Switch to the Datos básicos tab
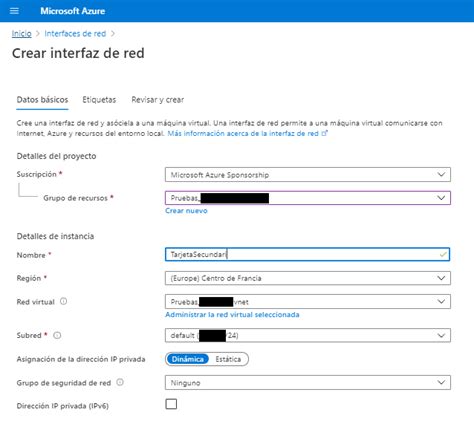Image resolution: width=474 pixels, height=427 pixels. point(42,100)
